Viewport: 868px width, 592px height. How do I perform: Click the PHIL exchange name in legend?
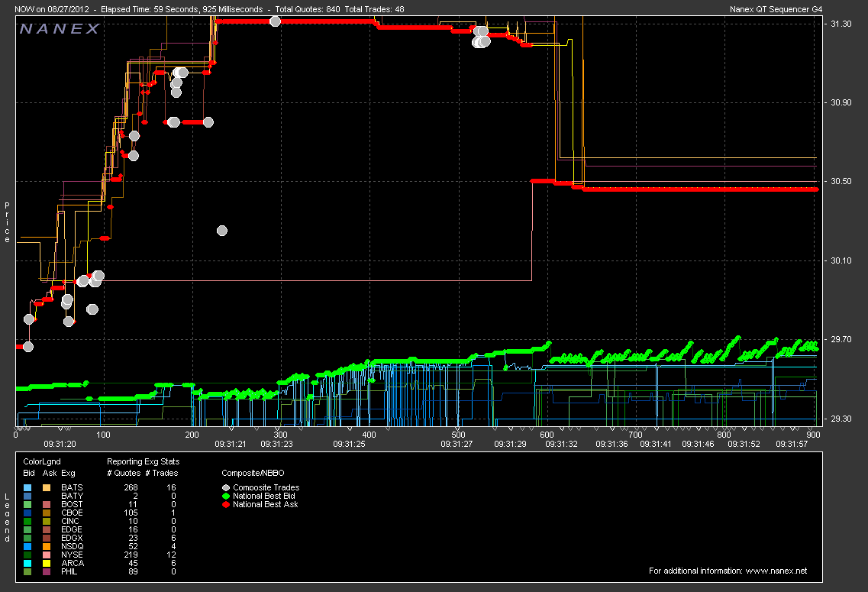pos(69,571)
